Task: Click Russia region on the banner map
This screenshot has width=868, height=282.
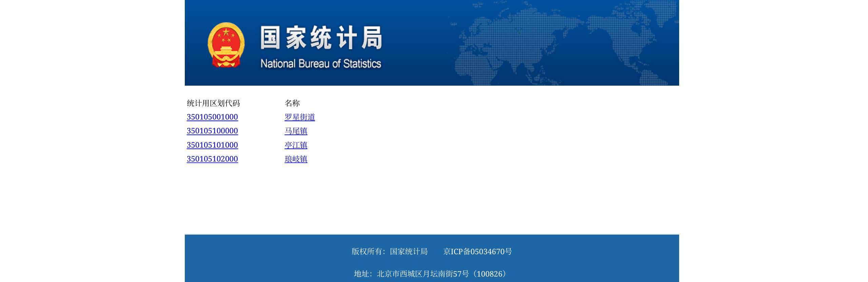Action: click(x=529, y=20)
